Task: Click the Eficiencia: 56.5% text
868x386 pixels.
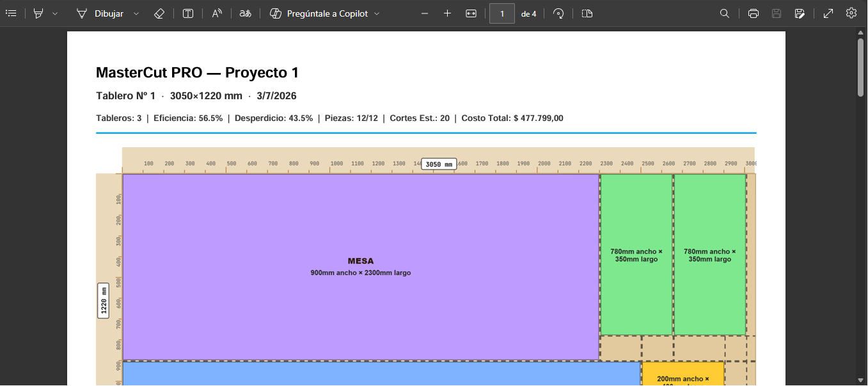Action: [x=188, y=118]
